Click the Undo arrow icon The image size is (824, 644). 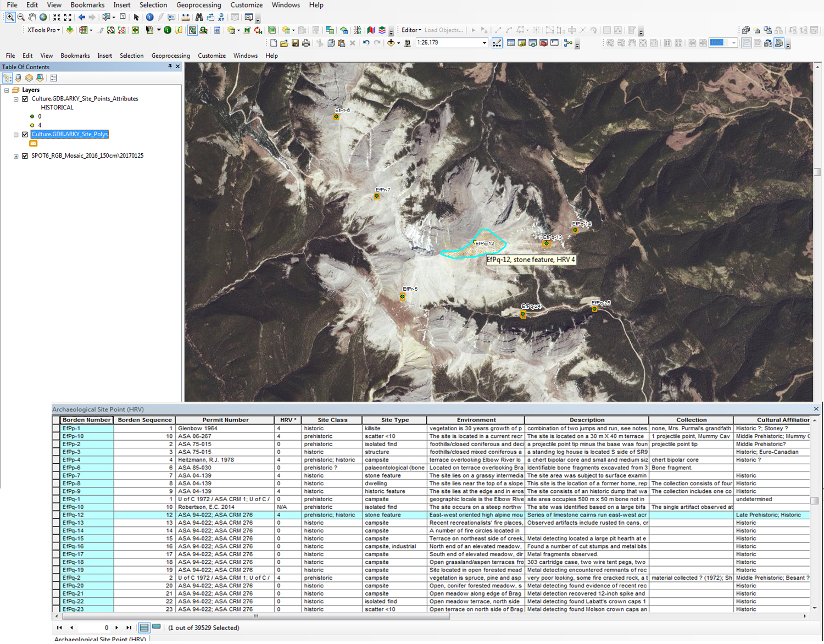click(366, 43)
